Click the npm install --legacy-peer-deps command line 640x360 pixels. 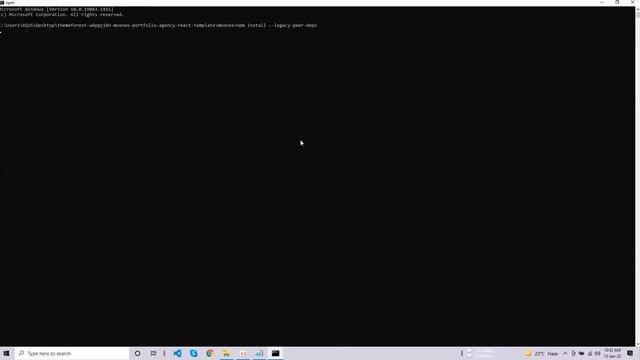[158, 25]
